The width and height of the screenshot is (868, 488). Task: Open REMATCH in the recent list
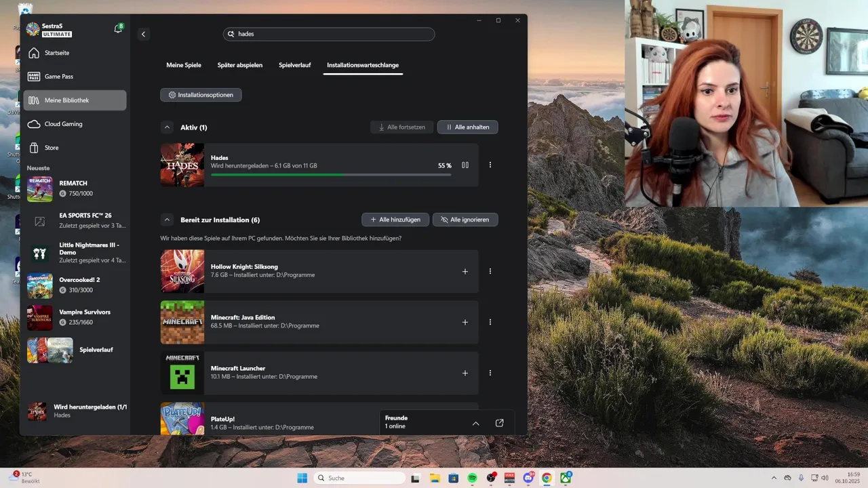click(76, 188)
